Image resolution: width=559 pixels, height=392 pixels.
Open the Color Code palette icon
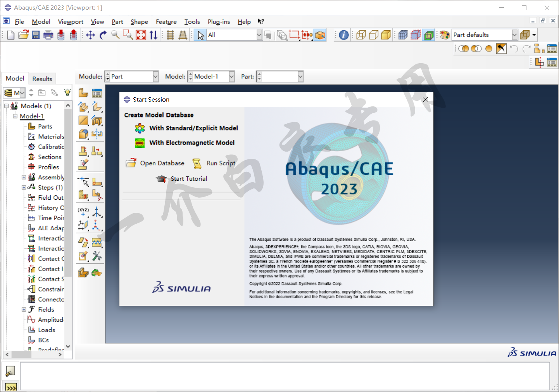pos(445,35)
